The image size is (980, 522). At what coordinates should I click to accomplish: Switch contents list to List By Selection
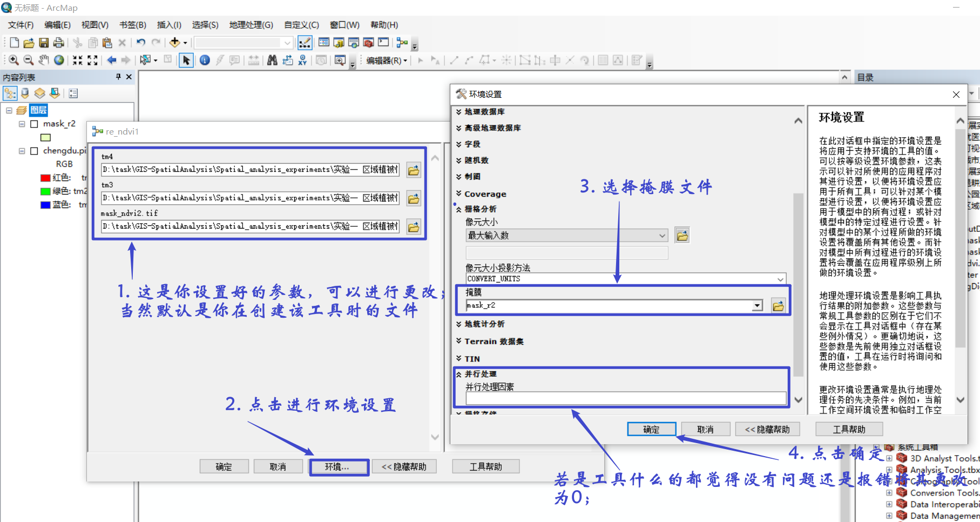point(55,93)
